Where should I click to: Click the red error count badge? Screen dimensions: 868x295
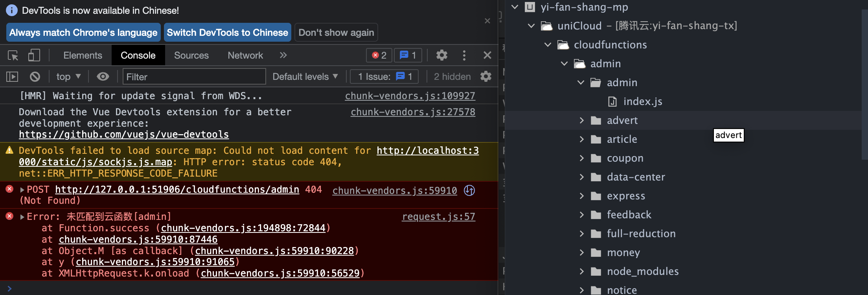379,55
